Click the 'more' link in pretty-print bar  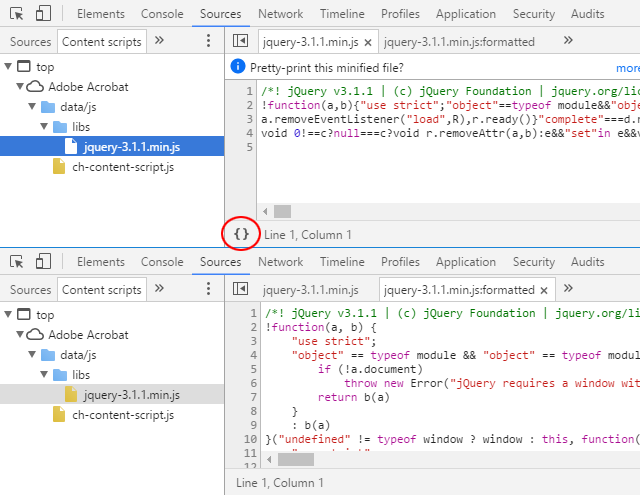[x=628, y=68]
